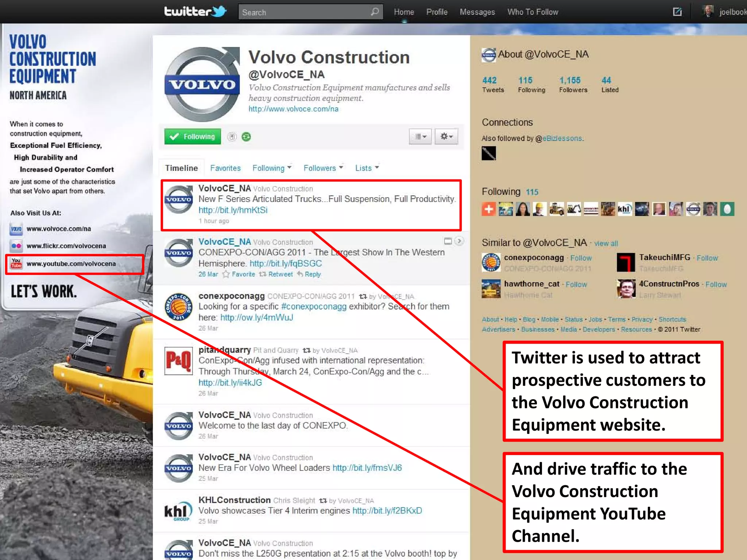
Task: Open the http://ow.ly/4mWuJ link
Action: point(256,318)
